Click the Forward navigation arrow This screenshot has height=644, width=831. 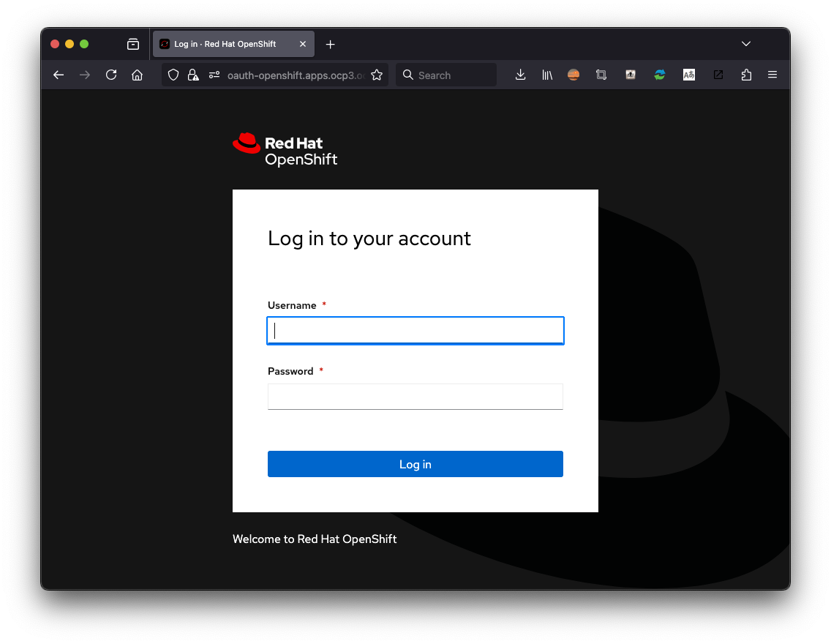pos(85,75)
